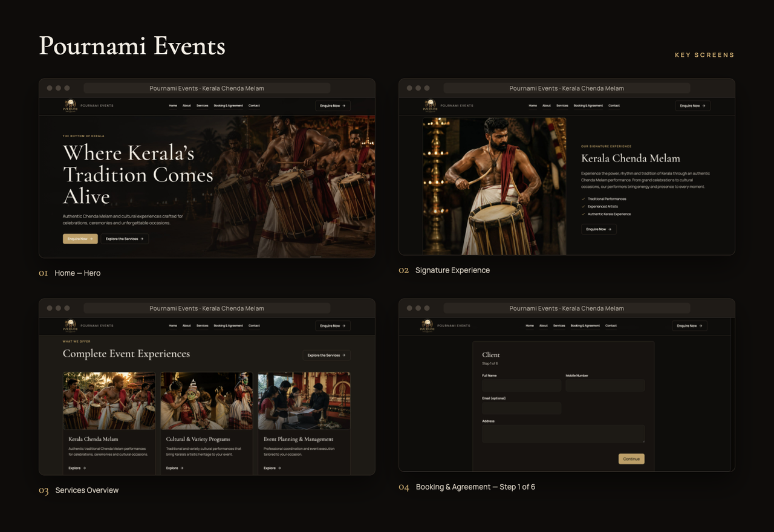
Task: Click the Pournami logo in the Services Overview screen
Action: pos(71,326)
